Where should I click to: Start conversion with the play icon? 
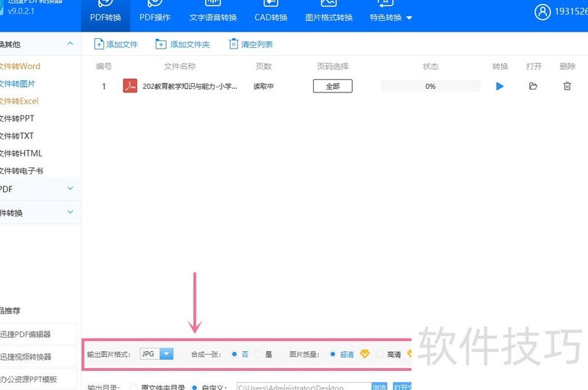tap(500, 86)
